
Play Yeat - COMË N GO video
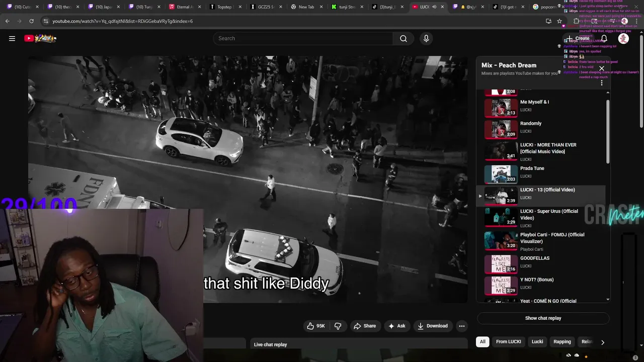[541, 300]
